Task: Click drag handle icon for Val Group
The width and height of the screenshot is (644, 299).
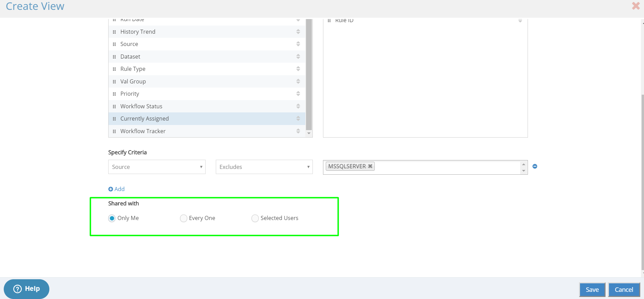Action: point(114,82)
